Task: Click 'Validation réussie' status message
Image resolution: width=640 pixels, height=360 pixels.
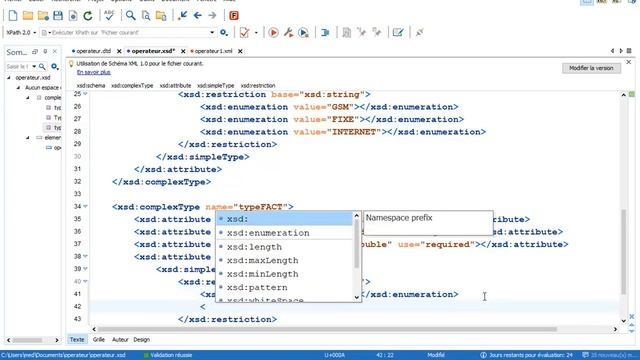Action: [171, 355]
